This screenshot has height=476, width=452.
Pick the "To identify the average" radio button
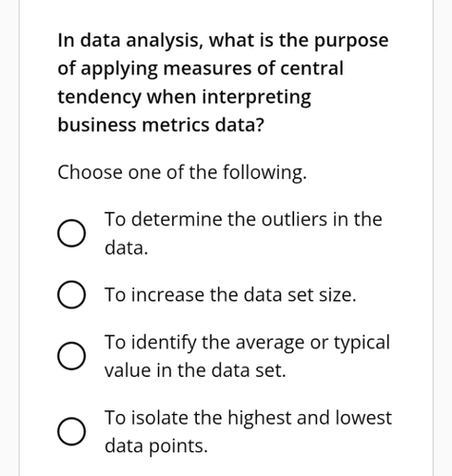coord(71,356)
